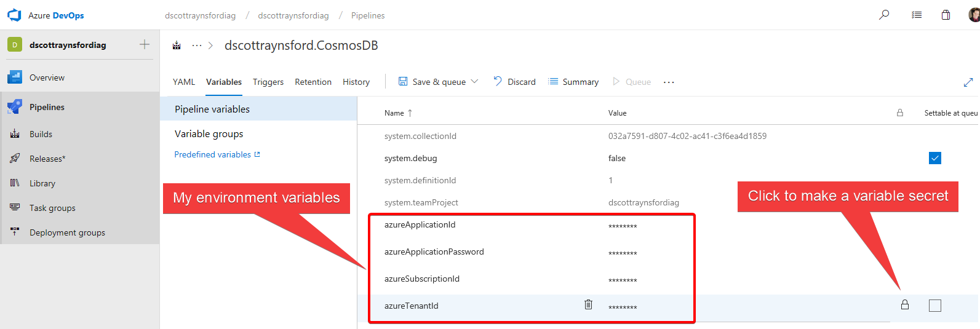Check settable at queue for azureTenantId
This screenshot has width=980, height=329.
(x=934, y=306)
